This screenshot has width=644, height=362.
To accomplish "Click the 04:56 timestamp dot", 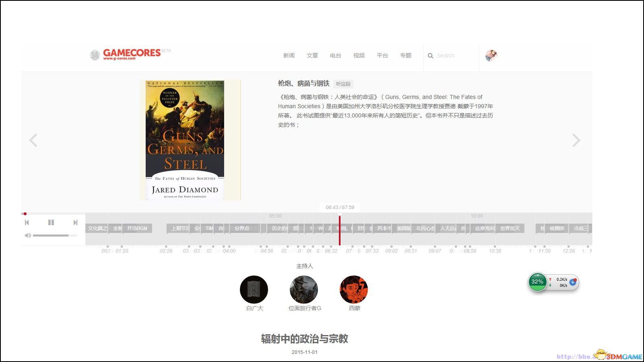I will tap(266, 246).
